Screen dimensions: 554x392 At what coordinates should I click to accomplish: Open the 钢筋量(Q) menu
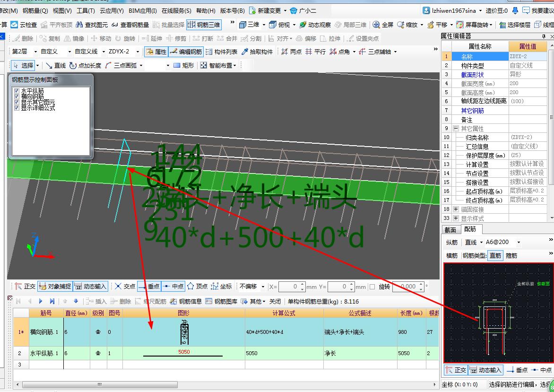click(x=35, y=10)
